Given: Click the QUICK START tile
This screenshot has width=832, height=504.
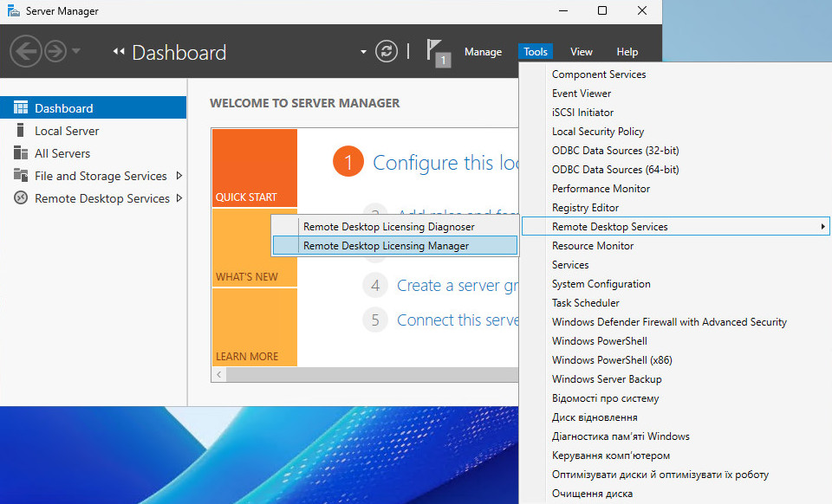Looking at the screenshot, I should click(255, 168).
